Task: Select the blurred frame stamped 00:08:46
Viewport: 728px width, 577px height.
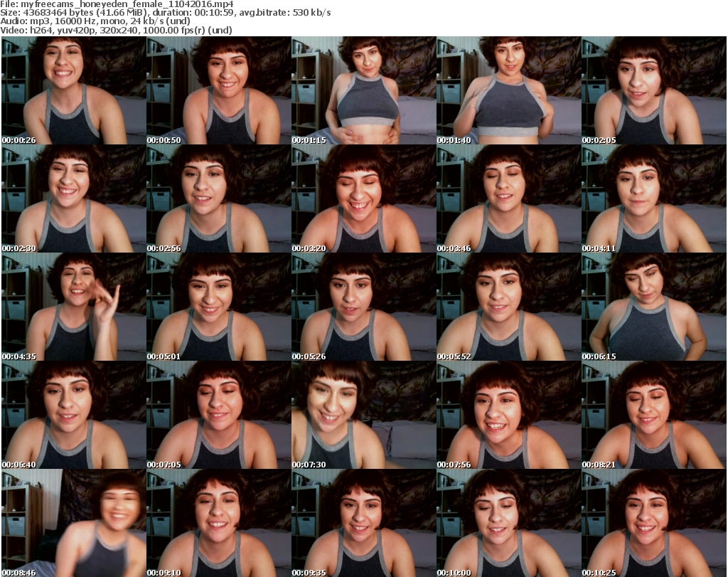Action: (74, 523)
